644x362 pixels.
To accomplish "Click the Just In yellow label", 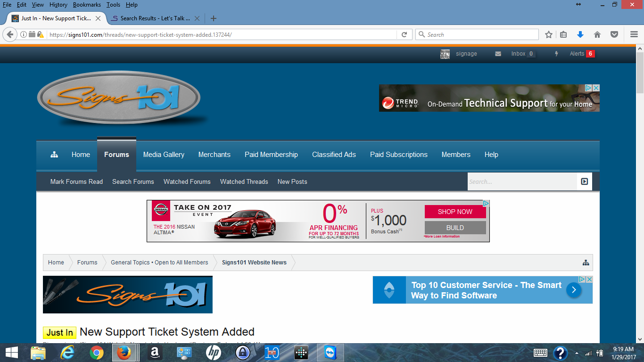I will tap(60, 333).
